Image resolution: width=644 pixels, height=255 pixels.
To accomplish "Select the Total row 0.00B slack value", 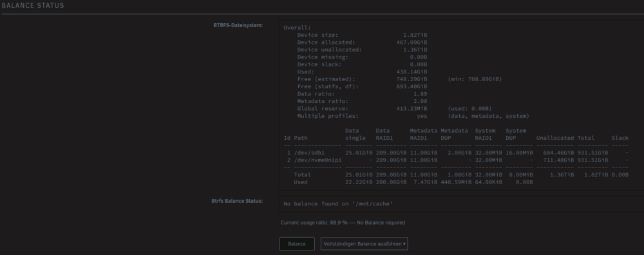I will tap(620, 175).
